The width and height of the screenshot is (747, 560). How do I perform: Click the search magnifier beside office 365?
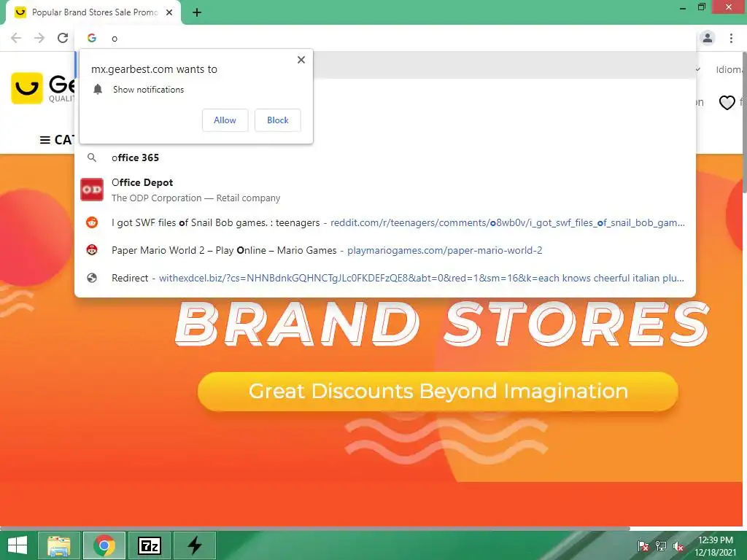92,157
